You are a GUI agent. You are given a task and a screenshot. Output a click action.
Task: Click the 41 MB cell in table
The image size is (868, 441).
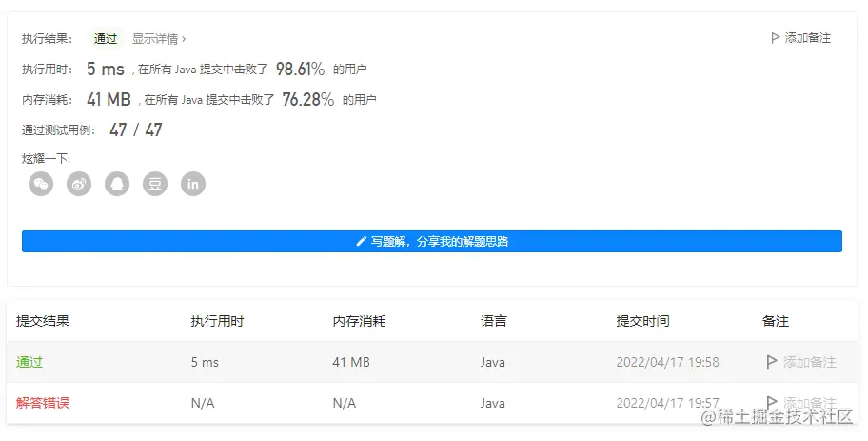(x=351, y=362)
